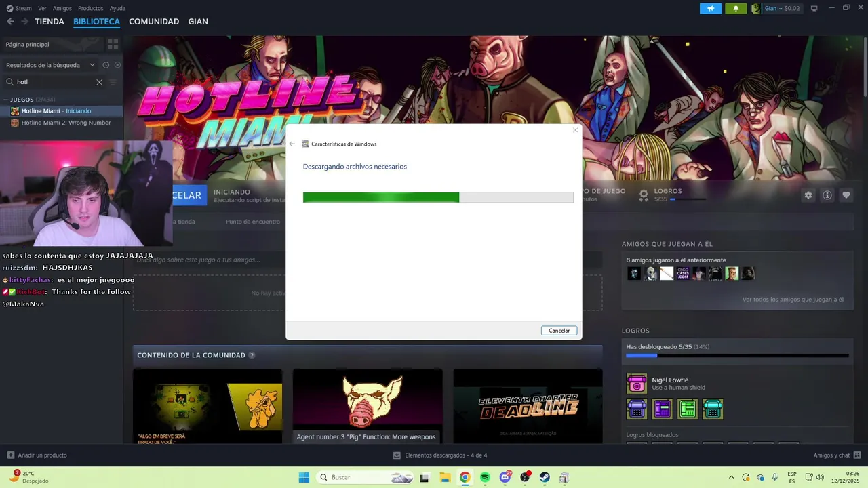868x488 pixels.
Task: Open Elementos descargados downloads status
Action: (x=440, y=455)
